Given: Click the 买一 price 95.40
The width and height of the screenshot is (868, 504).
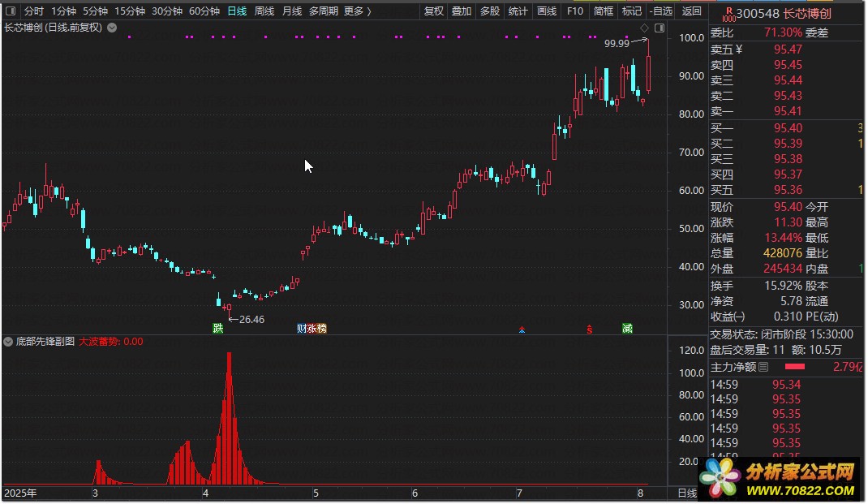Looking at the screenshot, I should 788,128.
